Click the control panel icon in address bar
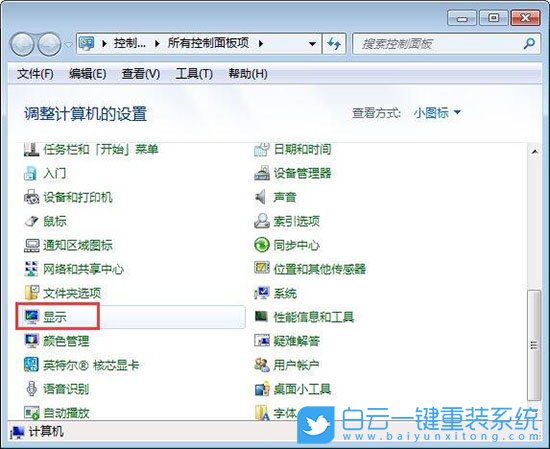The image size is (550, 449). pos(86,43)
